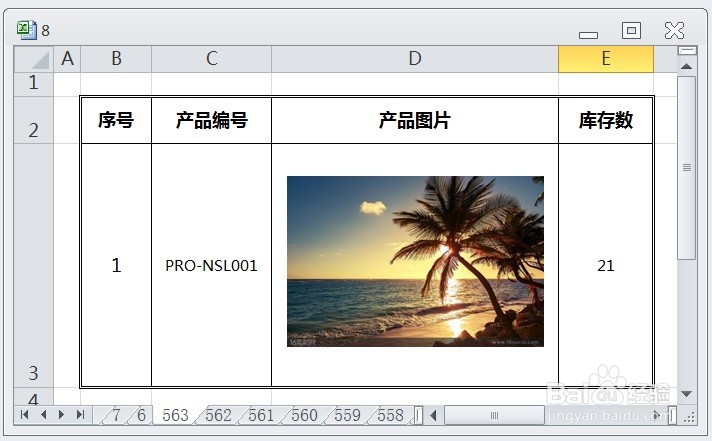Close the workbook window
Viewport: 712px width, 441px height.
click(674, 30)
